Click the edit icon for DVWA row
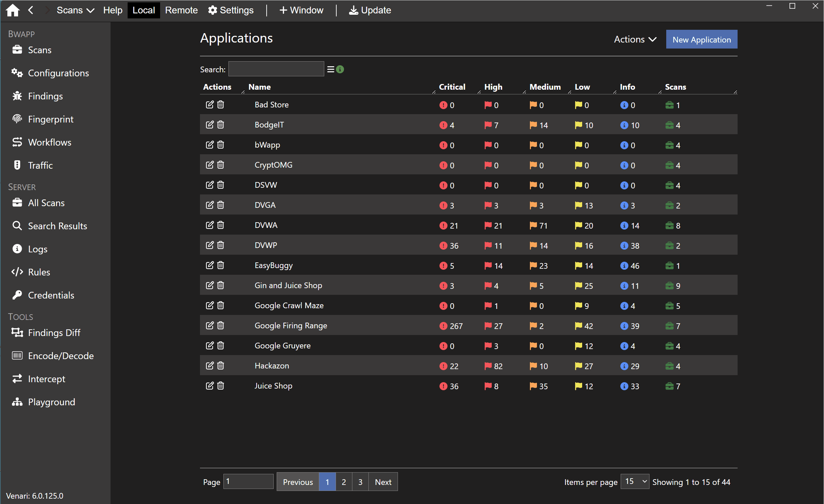The width and height of the screenshot is (824, 504). pos(209,225)
